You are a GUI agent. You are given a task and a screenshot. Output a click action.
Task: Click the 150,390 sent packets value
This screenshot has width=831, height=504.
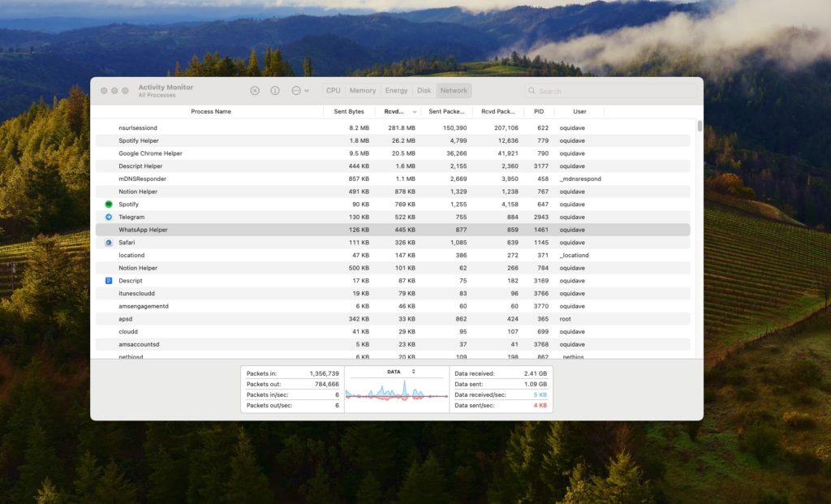454,127
